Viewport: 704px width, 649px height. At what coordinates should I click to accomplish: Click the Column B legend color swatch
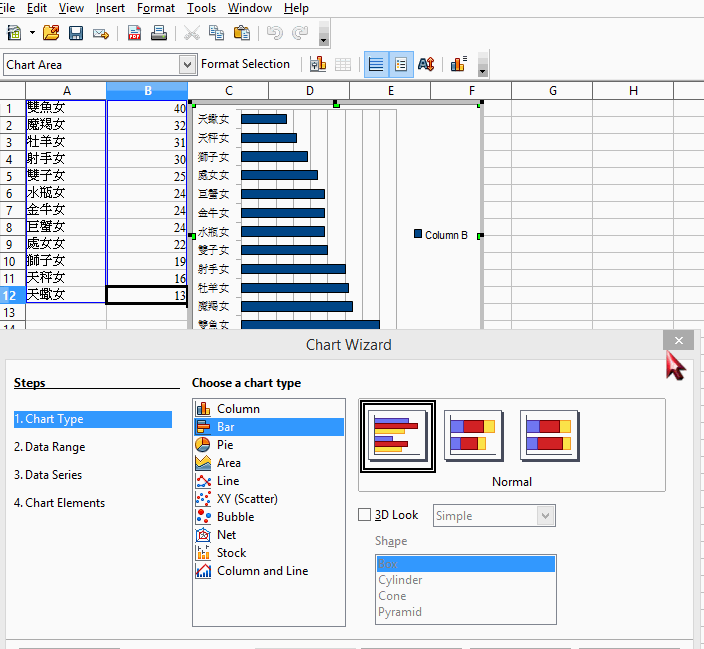418,234
